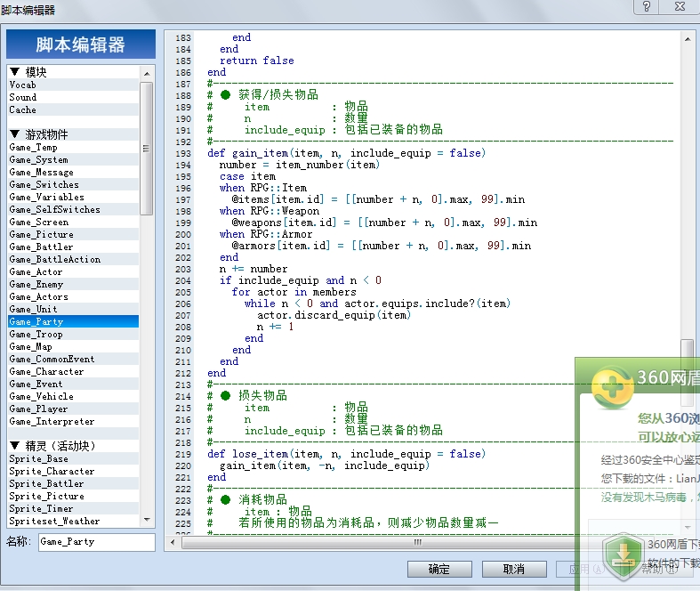Click the def gain_item code line
700x591 pixels.
tap(346, 153)
